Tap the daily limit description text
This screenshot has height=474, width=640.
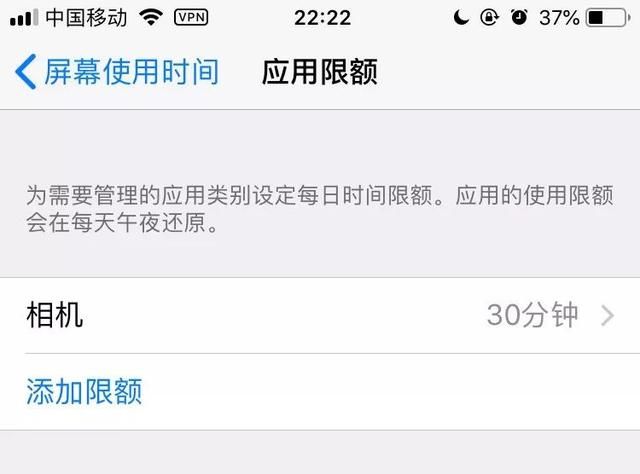(x=320, y=208)
